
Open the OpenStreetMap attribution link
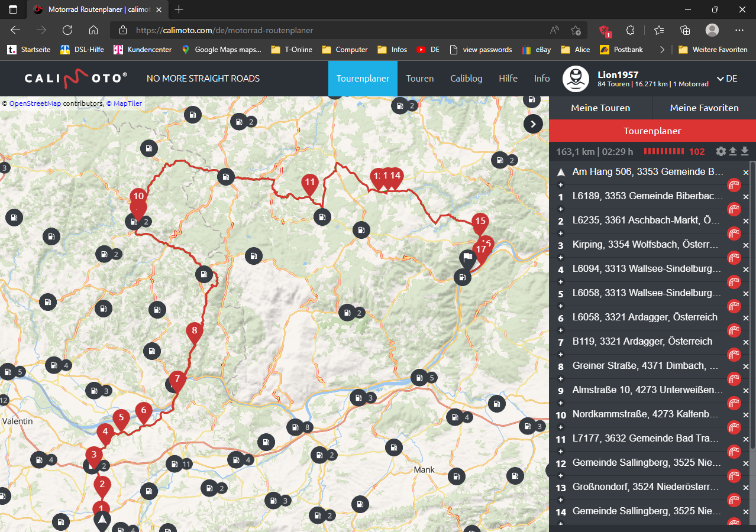(x=35, y=103)
